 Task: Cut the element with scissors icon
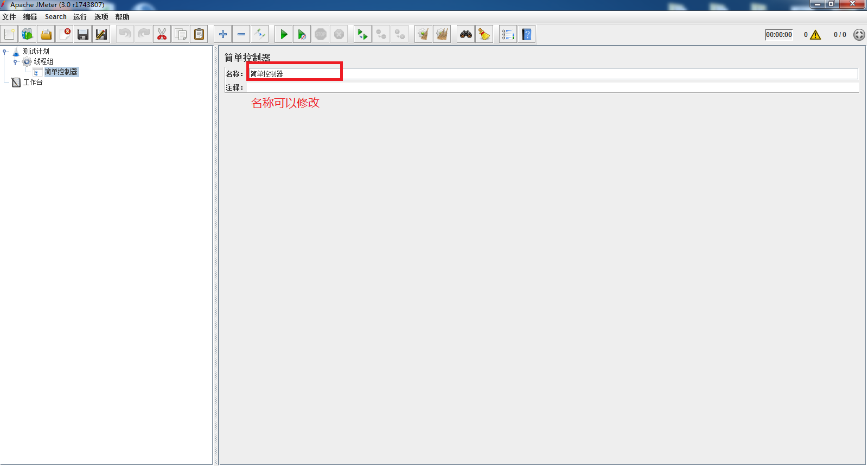coord(162,34)
